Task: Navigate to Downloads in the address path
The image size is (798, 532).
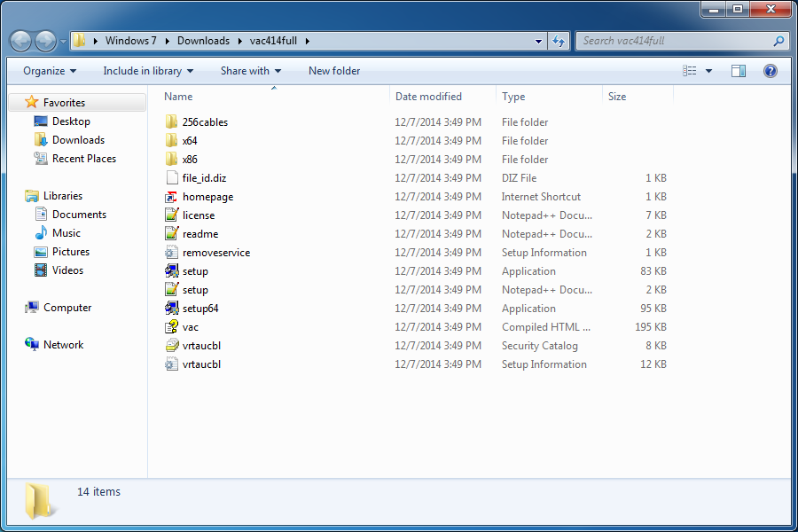Action: (203, 41)
